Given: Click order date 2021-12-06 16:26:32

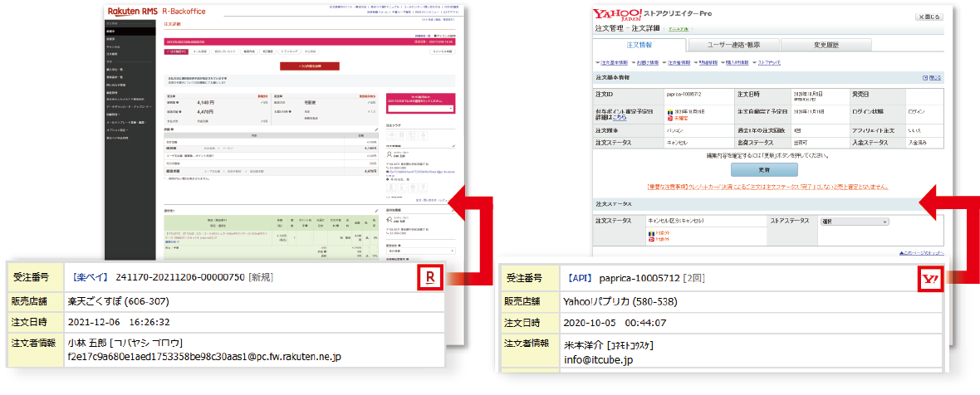Looking at the screenshot, I should coord(120,323).
